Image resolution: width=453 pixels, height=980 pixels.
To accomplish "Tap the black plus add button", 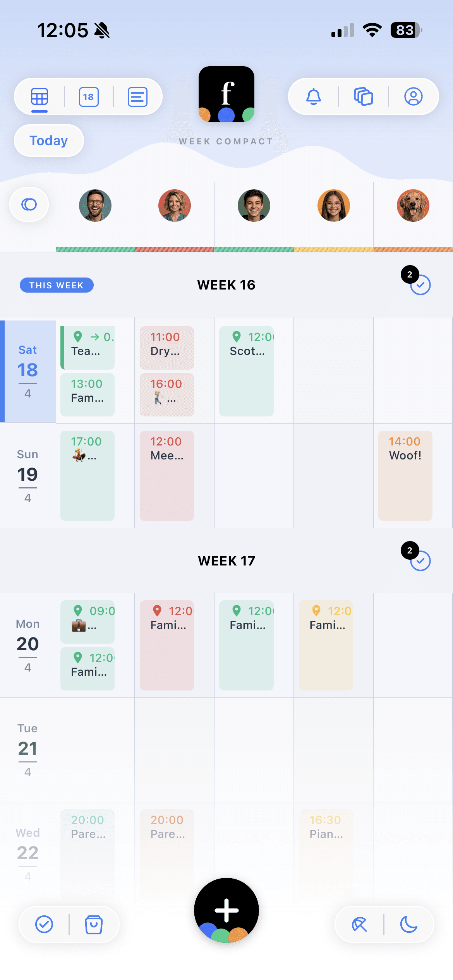I will point(226,910).
